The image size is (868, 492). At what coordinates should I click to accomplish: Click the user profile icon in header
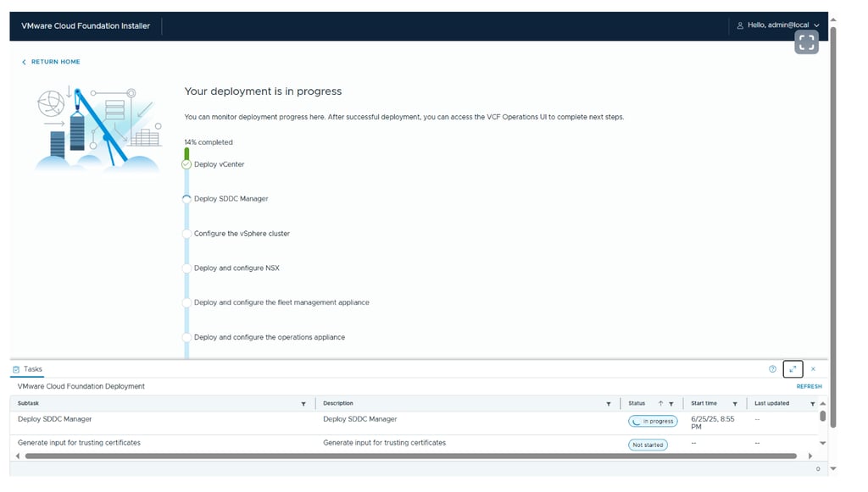pos(739,25)
